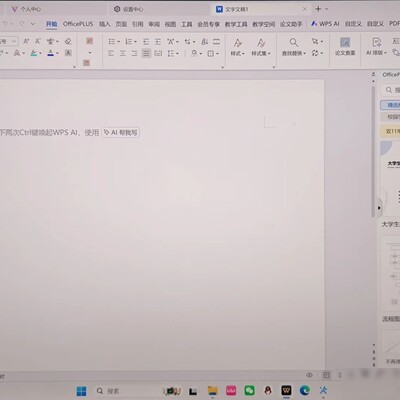The image size is (400, 400).
Task: Open WeChat from the taskbar
Action: 249,391
